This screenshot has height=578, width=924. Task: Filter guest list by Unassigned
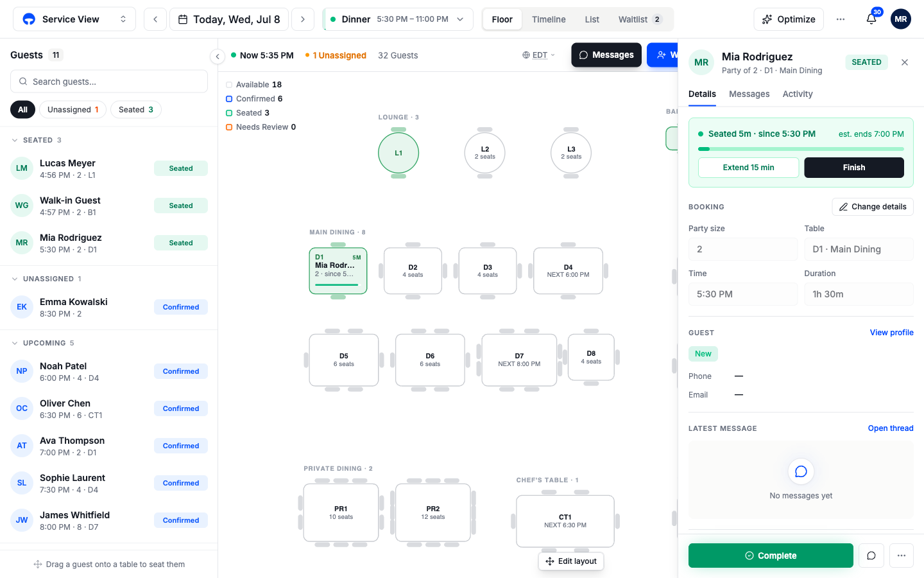click(73, 110)
